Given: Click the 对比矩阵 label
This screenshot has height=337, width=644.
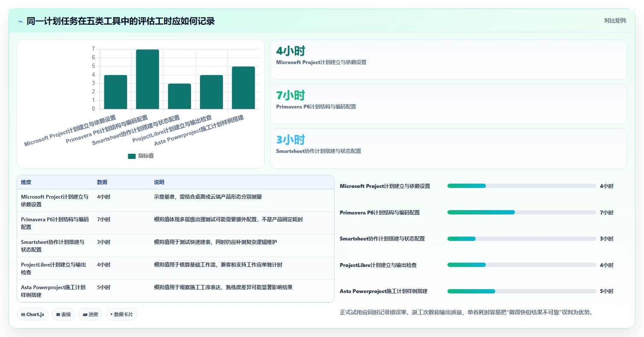Looking at the screenshot, I should (615, 21).
